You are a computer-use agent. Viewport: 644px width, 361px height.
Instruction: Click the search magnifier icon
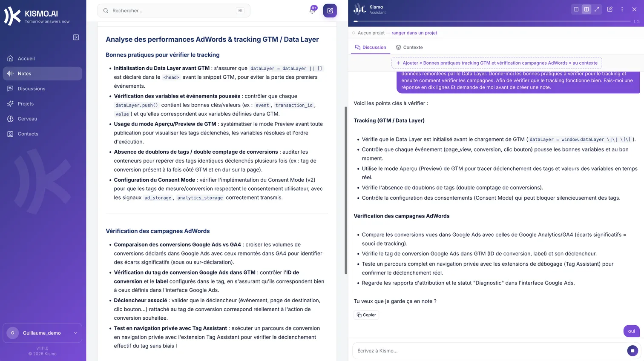[x=106, y=11]
